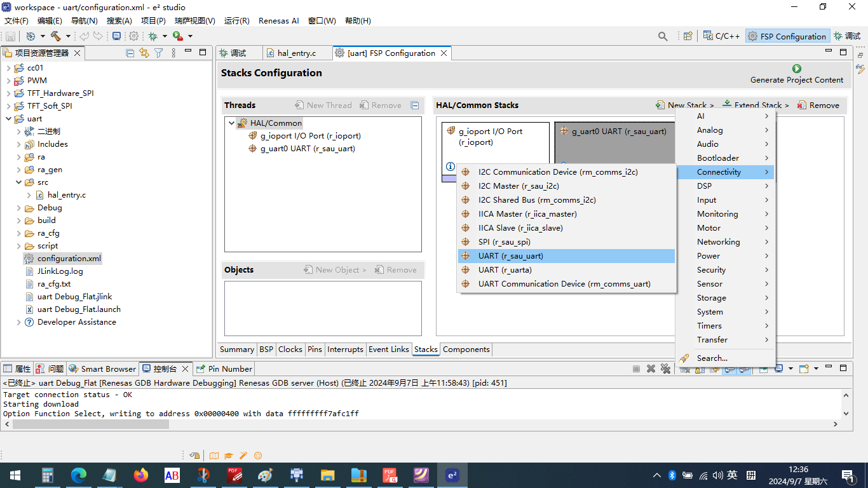Viewport: 868px width, 488px height.
Task: Expand the Developer Assistance node
Action: pos(18,322)
